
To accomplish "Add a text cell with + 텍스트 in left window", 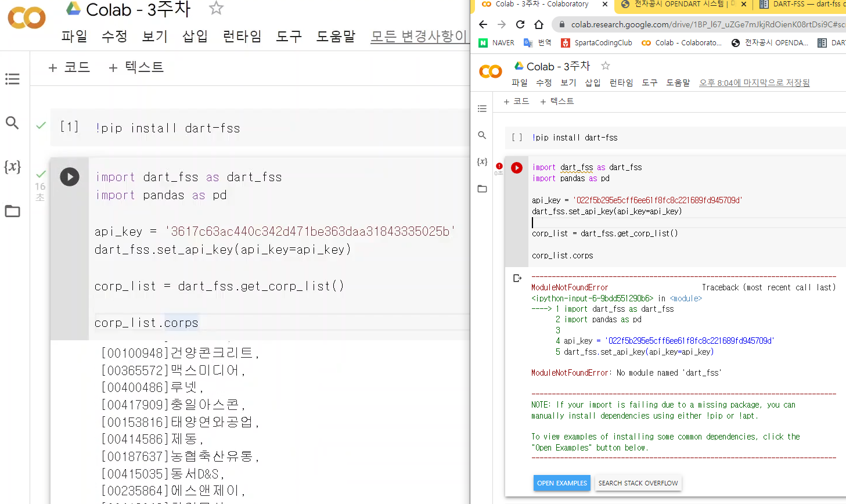I will 136,67.
